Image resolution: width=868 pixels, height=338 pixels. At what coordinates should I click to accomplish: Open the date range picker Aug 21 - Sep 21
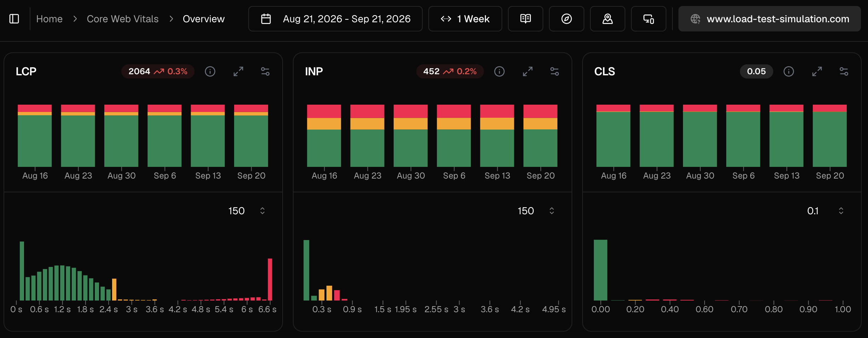pyautogui.click(x=335, y=19)
